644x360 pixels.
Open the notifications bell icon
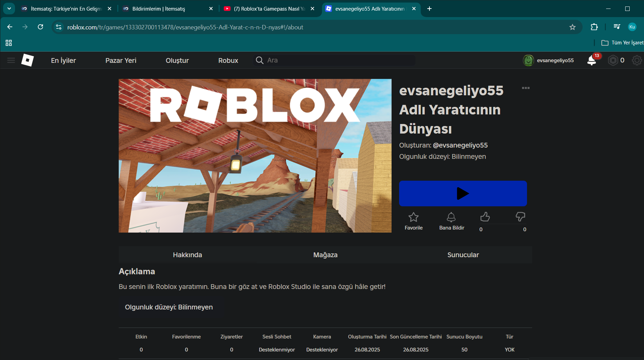(x=592, y=60)
